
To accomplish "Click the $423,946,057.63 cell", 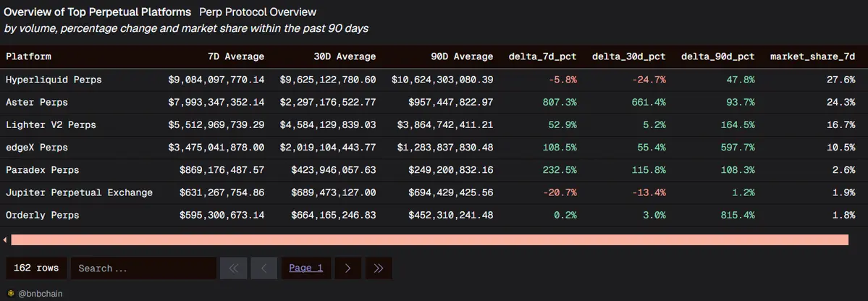I will pyautogui.click(x=334, y=170).
